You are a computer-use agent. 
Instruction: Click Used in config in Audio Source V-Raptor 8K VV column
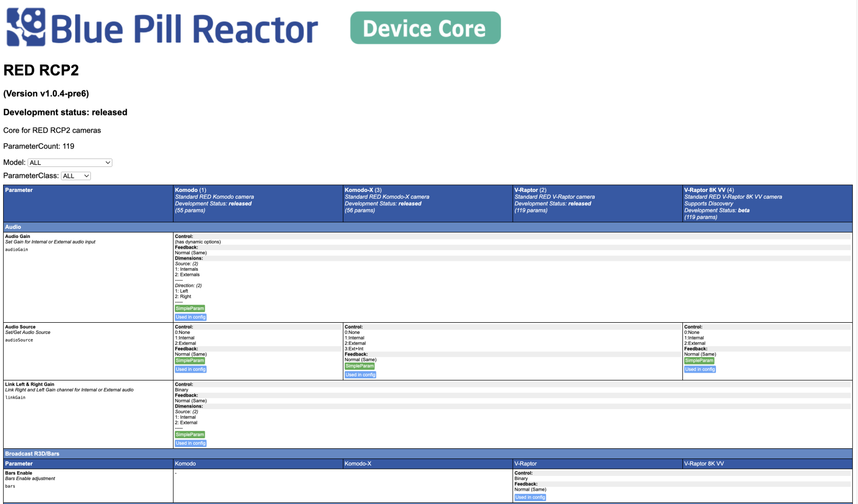pos(700,369)
